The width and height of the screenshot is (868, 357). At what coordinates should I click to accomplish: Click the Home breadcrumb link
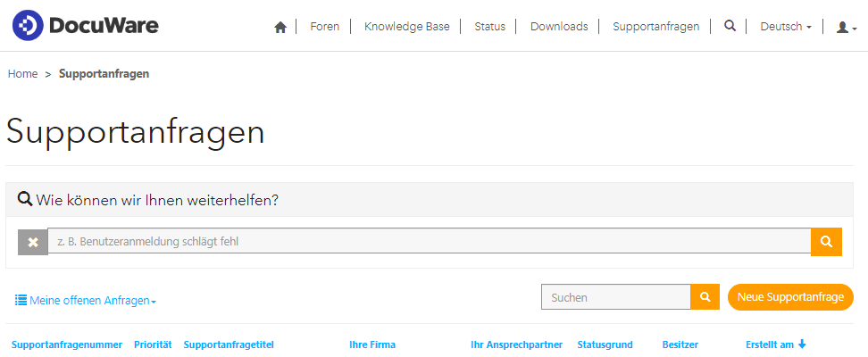click(x=23, y=74)
